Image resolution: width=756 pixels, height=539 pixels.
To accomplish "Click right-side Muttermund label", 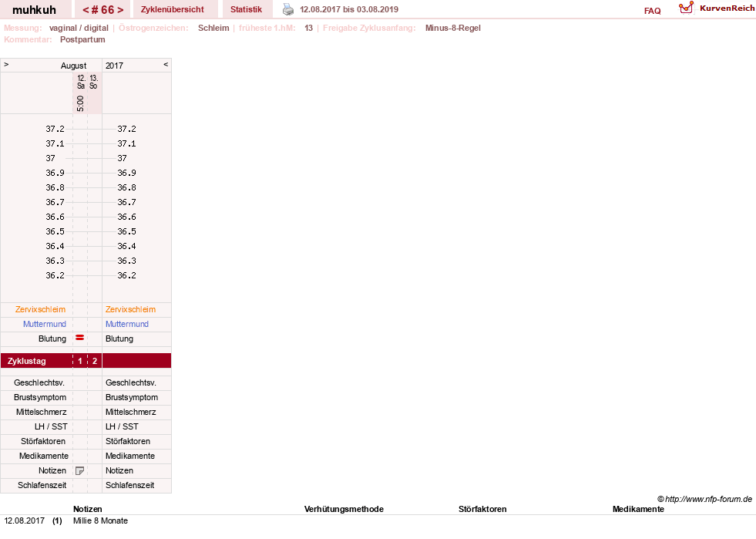I will pyautogui.click(x=127, y=324).
